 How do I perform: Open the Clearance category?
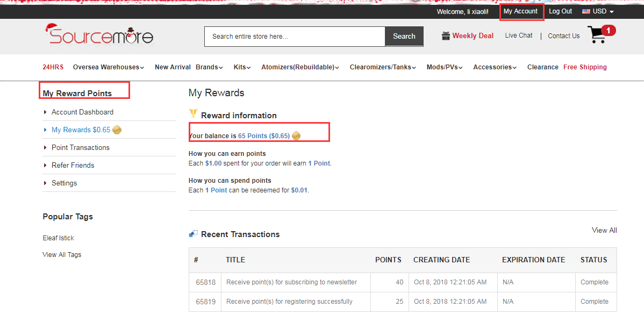click(542, 67)
